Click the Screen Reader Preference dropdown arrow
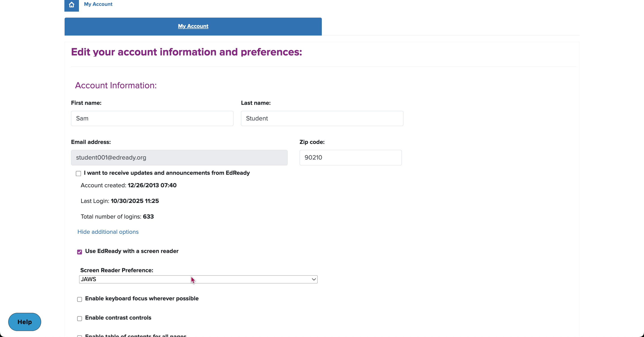The width and height of the screenshot is (644, 337). [x=314, y=279]
